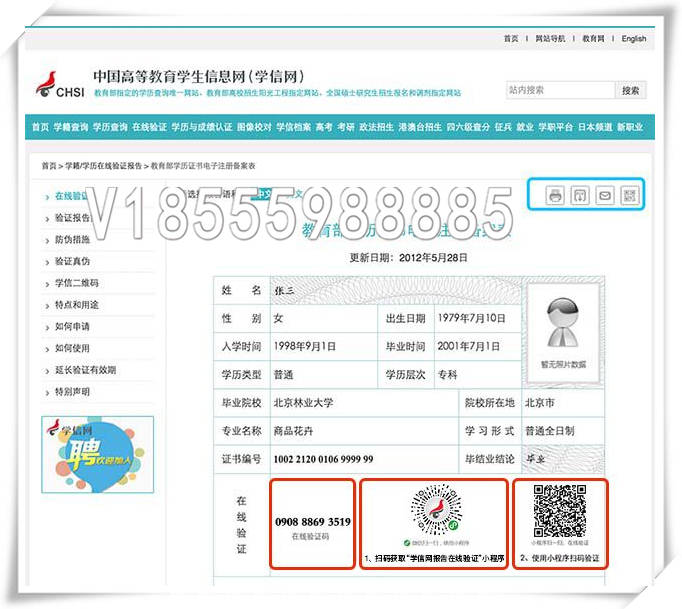
Task: Click the school location value 北京市
Action: [x=540, y=403]
